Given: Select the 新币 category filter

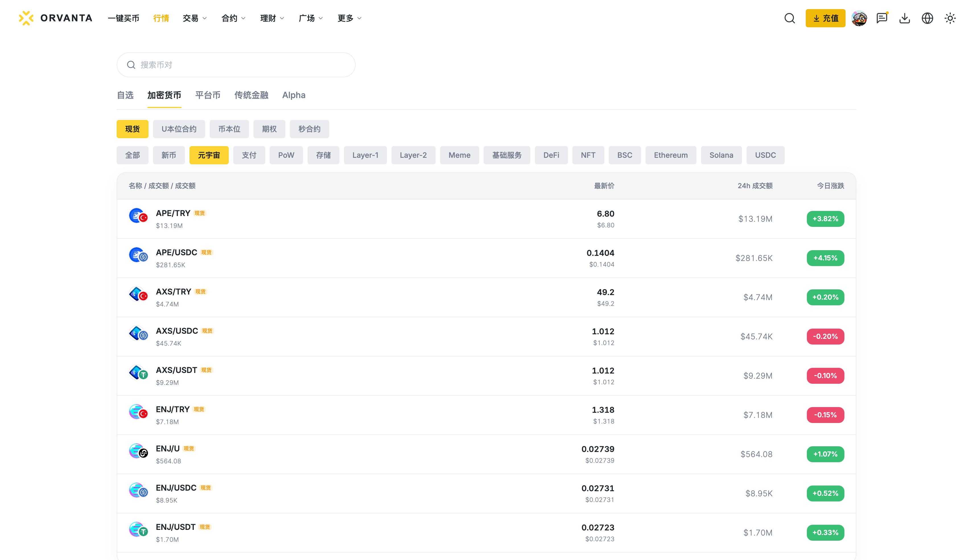Looking at the screenshot, I should click(x=169, y=155).
